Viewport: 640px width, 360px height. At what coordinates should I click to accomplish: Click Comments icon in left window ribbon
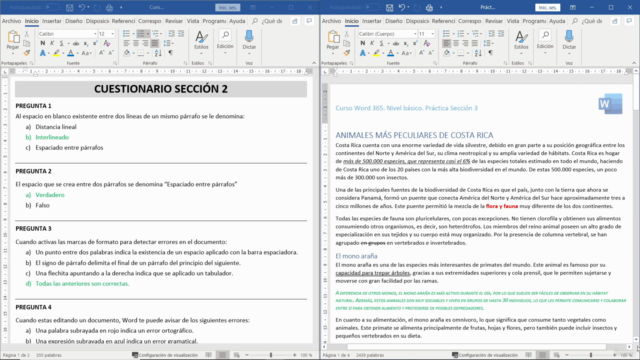click(309, 21)
